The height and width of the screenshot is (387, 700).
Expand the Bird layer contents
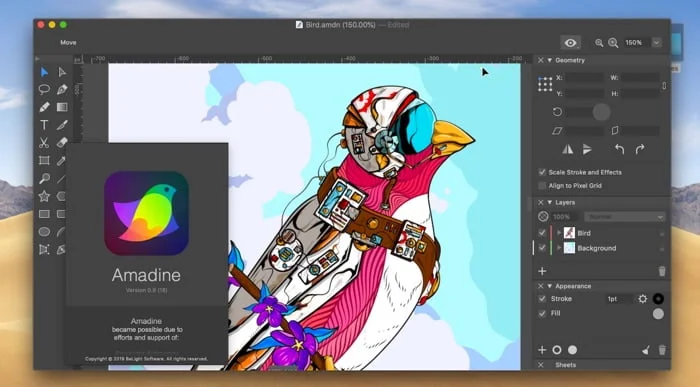coord(558,233)
